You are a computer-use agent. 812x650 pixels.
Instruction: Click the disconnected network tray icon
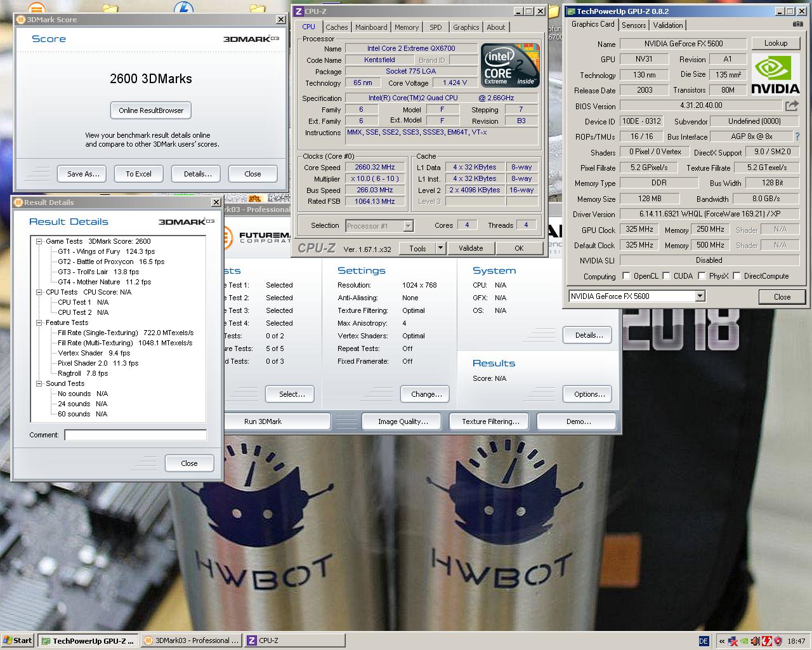(733, 641)
